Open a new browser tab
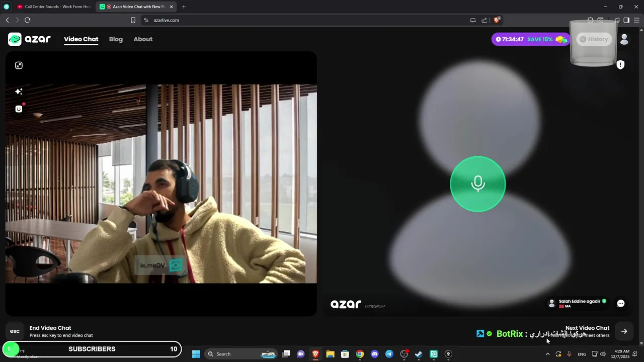644x362 pixels. click(x=184, y=7)
